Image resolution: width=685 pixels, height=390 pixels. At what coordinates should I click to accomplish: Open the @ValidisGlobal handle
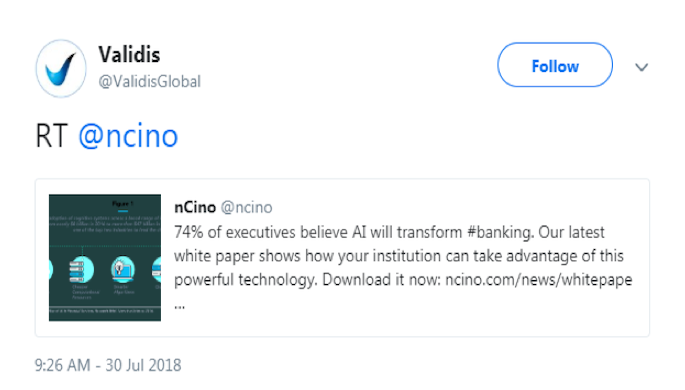tap(149, 82)
